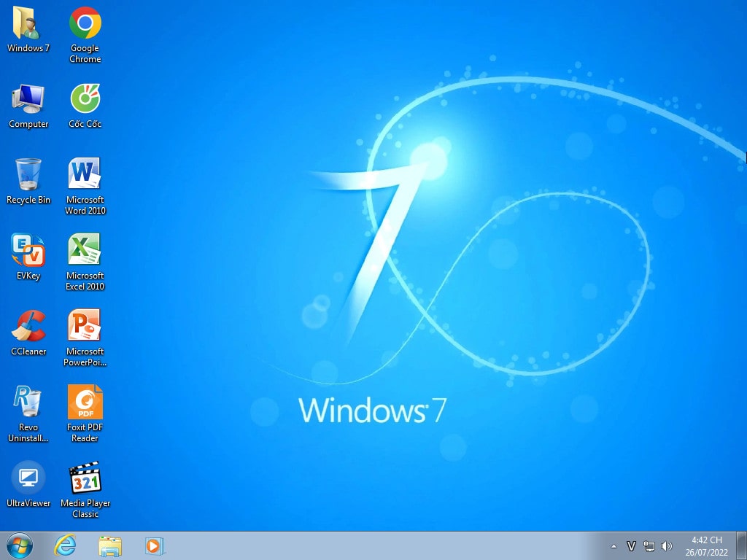Select the Windows 7 user folder icon
Image resolution: width=747 pixels, height=560 pixels.
tap(28, 29)
